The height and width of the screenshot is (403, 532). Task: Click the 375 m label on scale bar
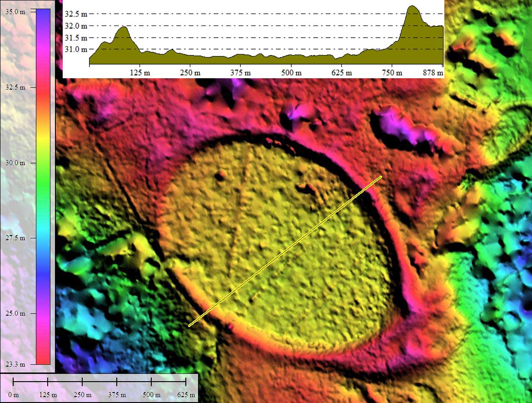click(x=117, y=395)
